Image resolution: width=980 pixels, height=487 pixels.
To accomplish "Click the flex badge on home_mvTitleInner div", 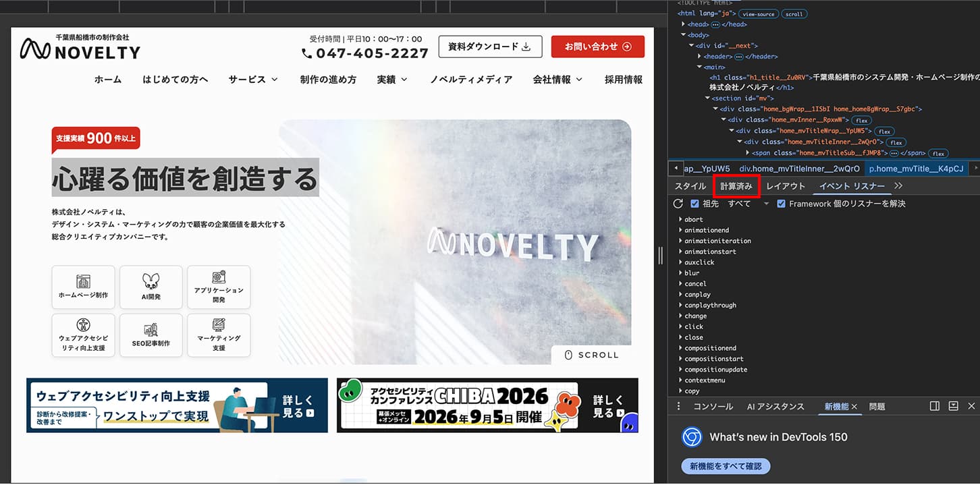I will (x=896, y=142).
